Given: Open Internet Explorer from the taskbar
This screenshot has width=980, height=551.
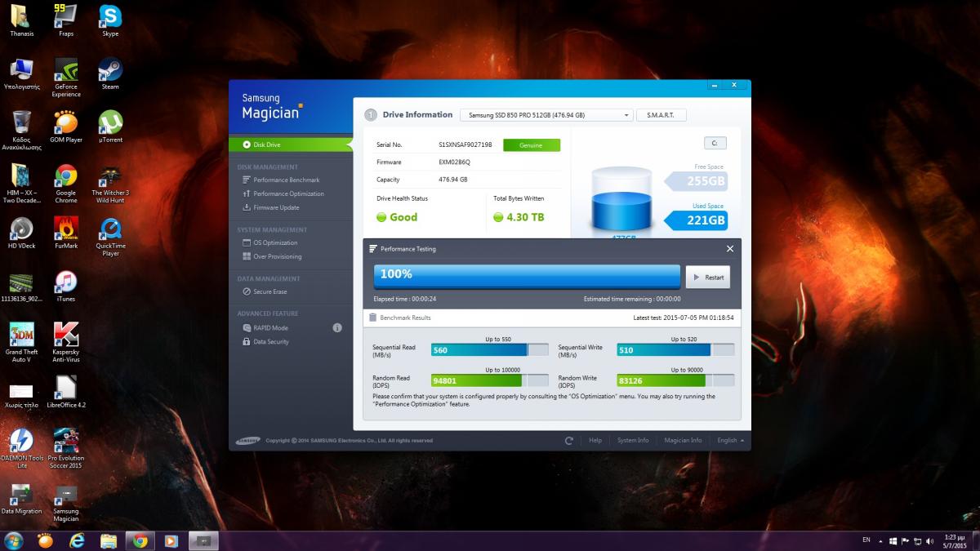Looking at the screenshot, I should [x=77, y=540].
